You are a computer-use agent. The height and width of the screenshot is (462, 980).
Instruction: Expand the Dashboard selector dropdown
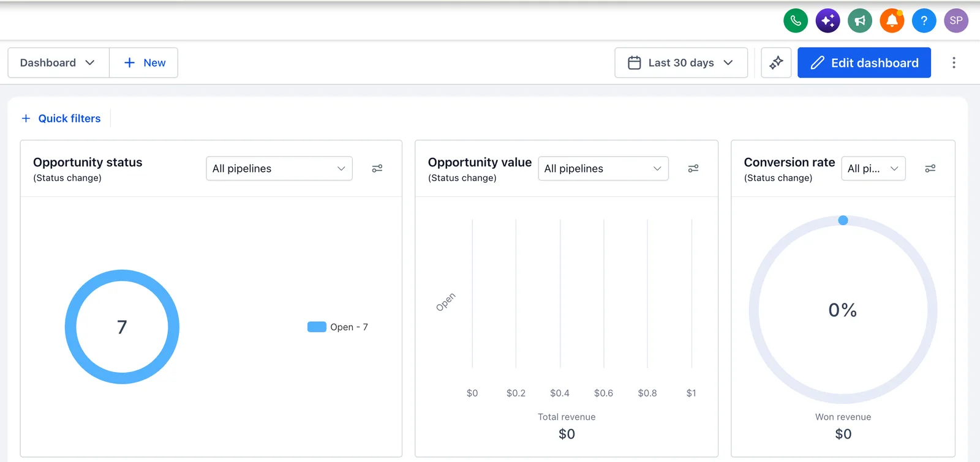click(x=58, y=62)
